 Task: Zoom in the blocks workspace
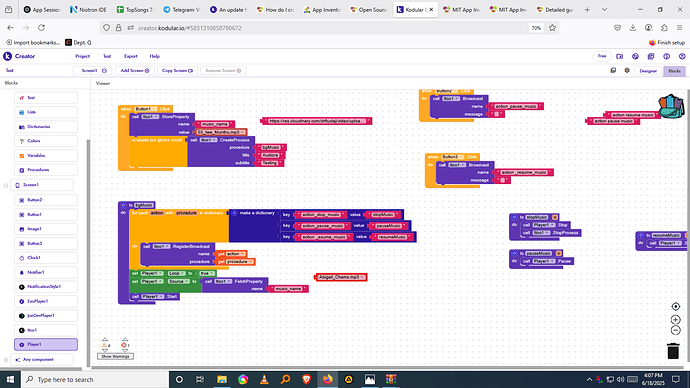(x=675, y=320)
